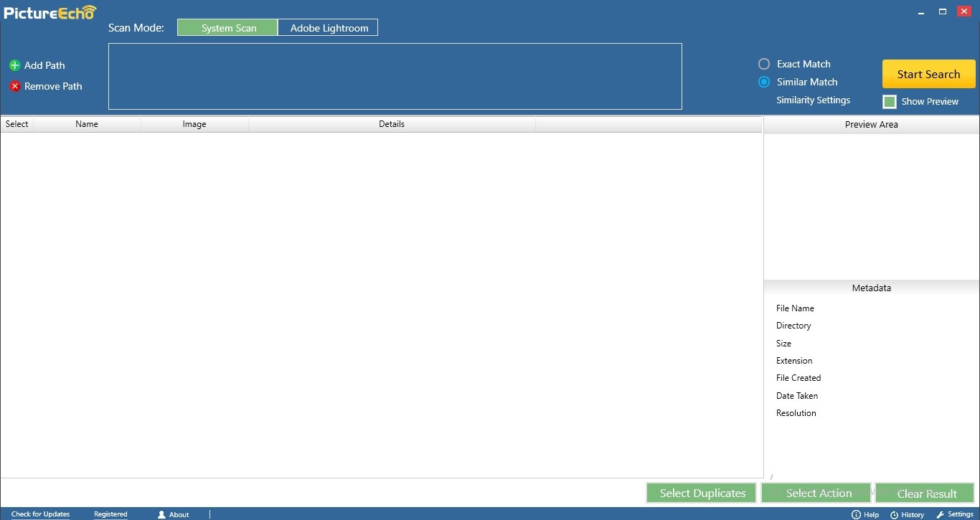Click the PictureEcho logo
Screen dimensions: 980x520
[x=50, y=12]
